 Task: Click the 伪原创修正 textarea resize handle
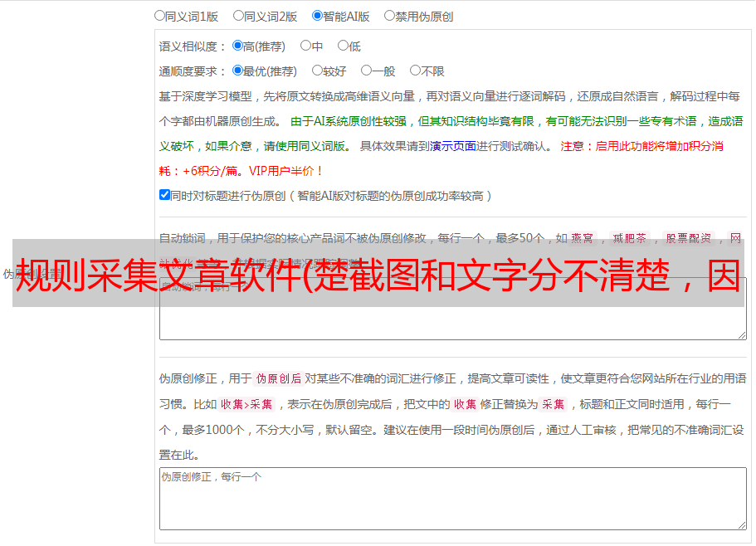(742, 525)
